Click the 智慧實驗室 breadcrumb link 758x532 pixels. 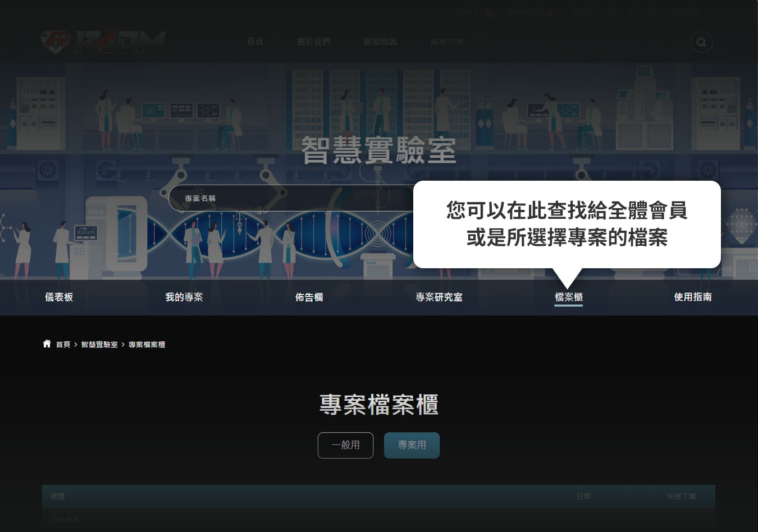point(99,345)
